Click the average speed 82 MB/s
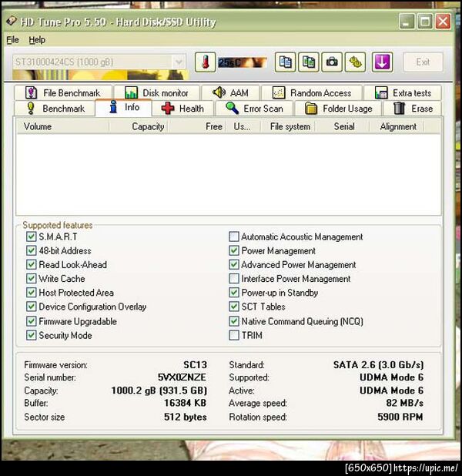Viewport: 462px width, 476px height. [404, 403]
